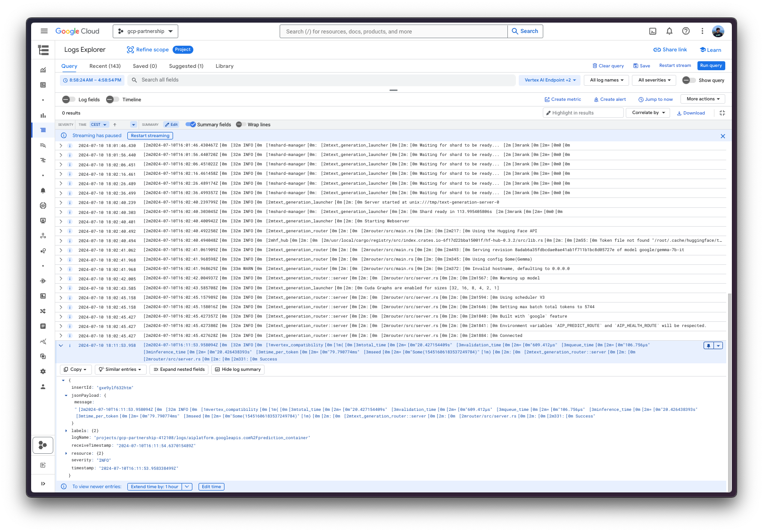This screenshot has height=532, width=763.
Task: Click the Share link button
Action: click(x=670, y=49)
